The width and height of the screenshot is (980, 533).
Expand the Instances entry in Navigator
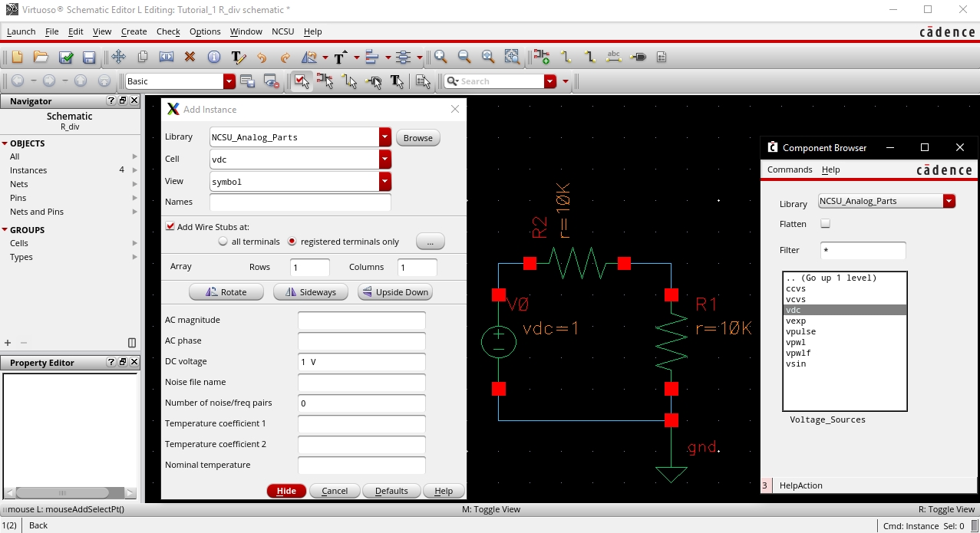[135, 170]
